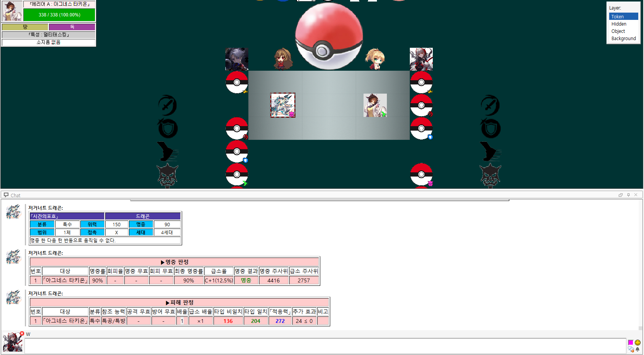This screenshot has height=355, width=644.
Task: Click the brown-haired white-coat token on the battlefield
Action: coord(375,105)
